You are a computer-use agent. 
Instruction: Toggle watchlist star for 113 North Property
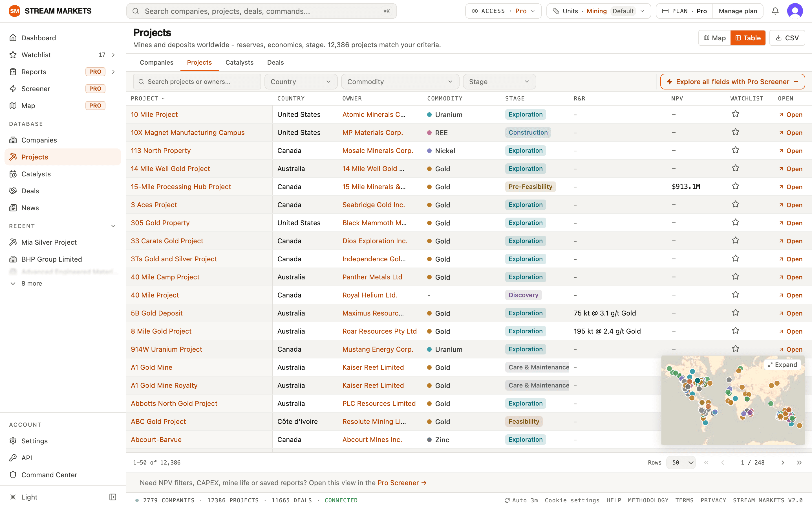click(736, 150)
